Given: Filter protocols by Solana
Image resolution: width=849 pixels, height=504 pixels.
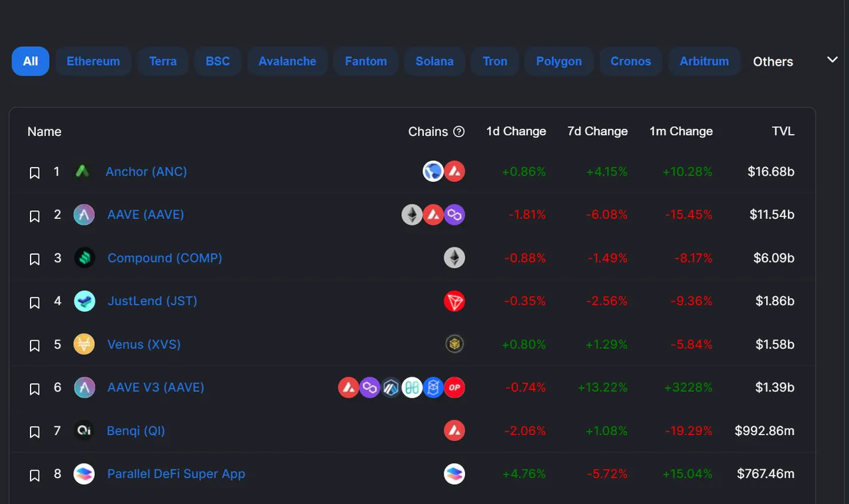Looking at the screenshot, I should (434, 61).
